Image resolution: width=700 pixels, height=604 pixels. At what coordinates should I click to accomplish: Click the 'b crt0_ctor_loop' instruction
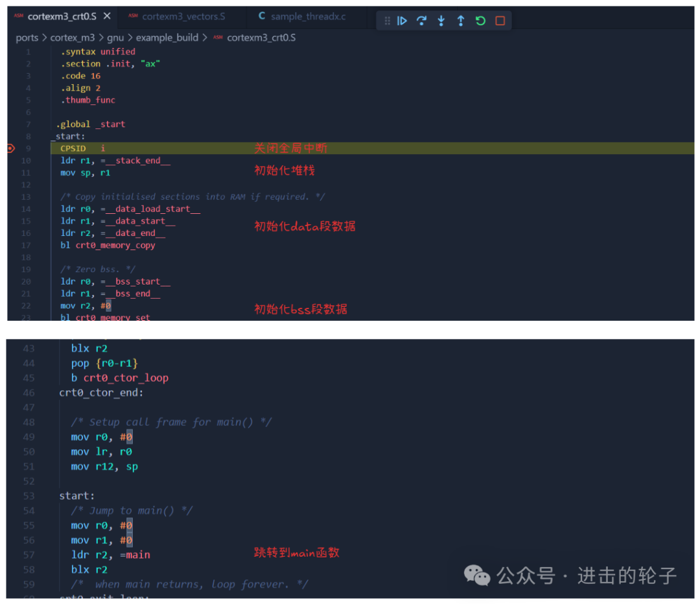click(x=120, y=378)
